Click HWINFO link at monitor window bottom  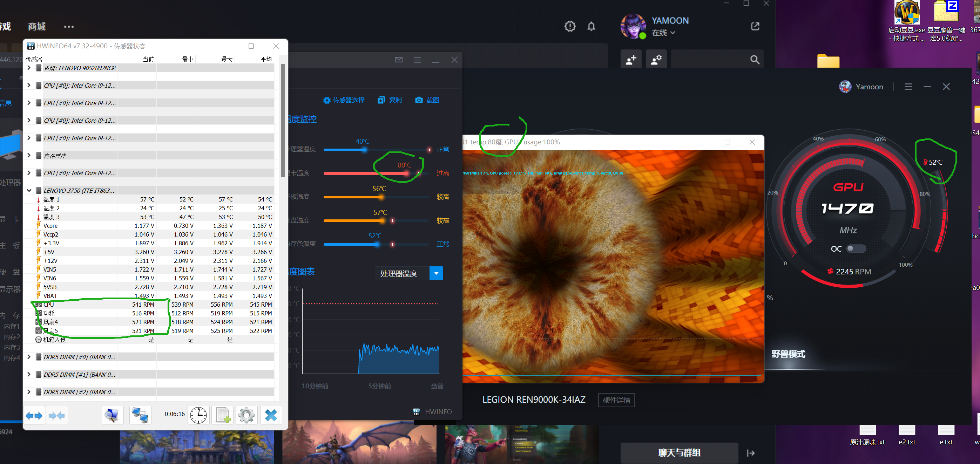pyautogui.click(x=433, y=411)
